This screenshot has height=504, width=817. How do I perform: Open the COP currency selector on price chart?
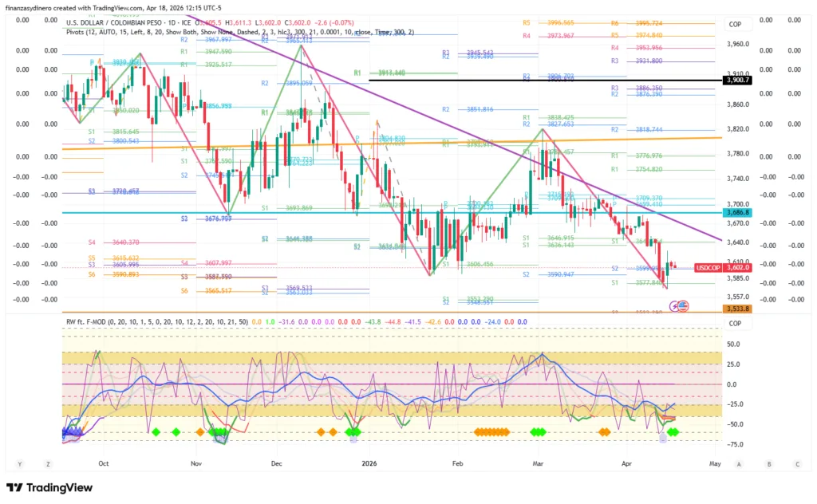click(735, 25)
